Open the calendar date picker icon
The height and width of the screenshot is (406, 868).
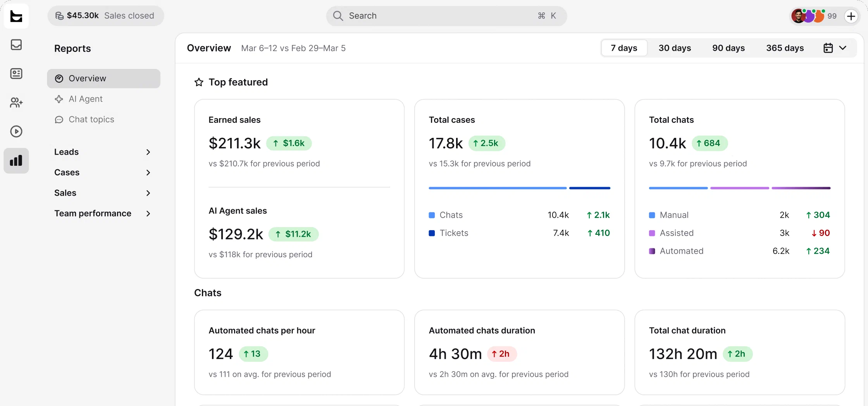(828, 48)
